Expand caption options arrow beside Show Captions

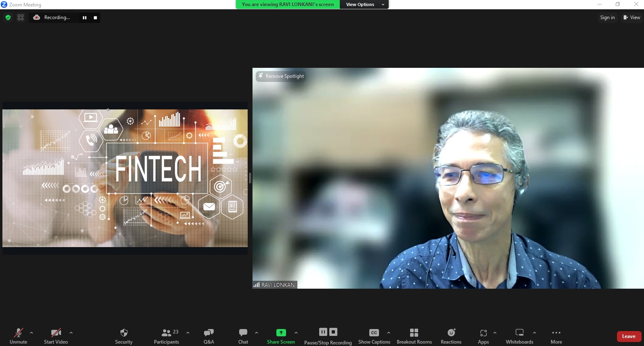click(389, 333)
